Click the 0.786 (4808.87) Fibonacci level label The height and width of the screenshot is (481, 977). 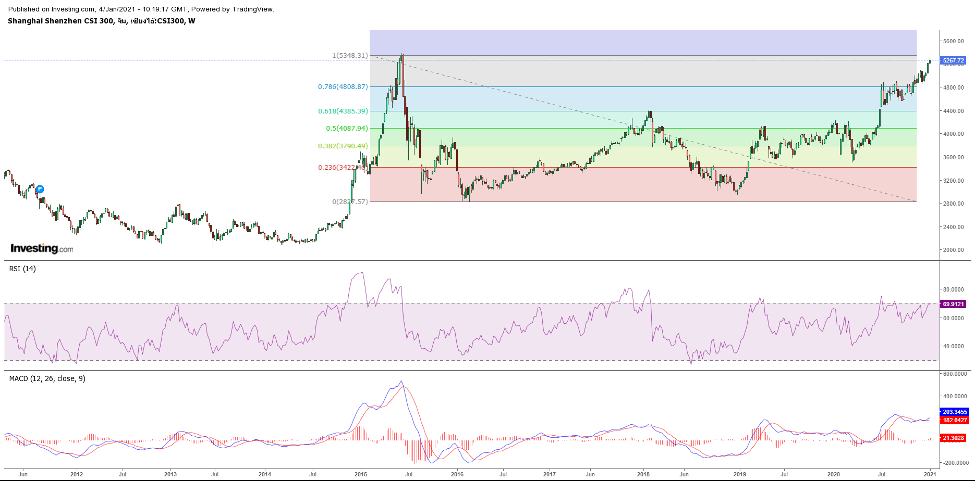pyautogui.click(x=343, y=87)
